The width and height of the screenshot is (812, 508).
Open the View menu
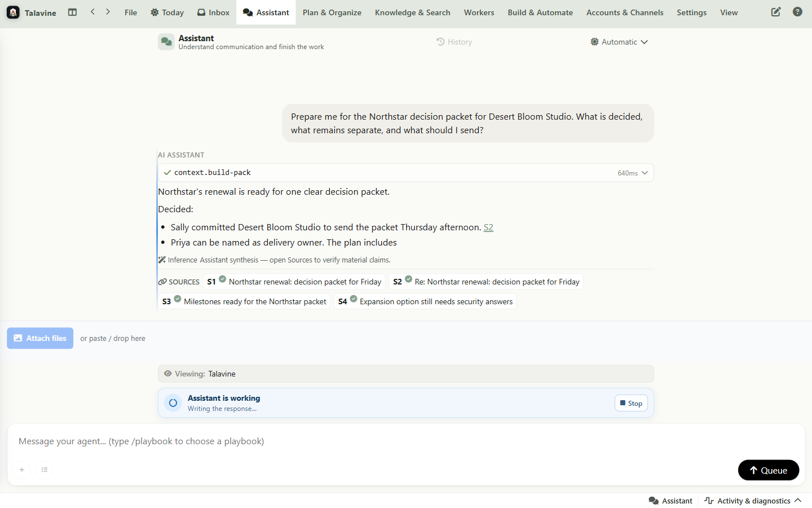click(729, 12)
